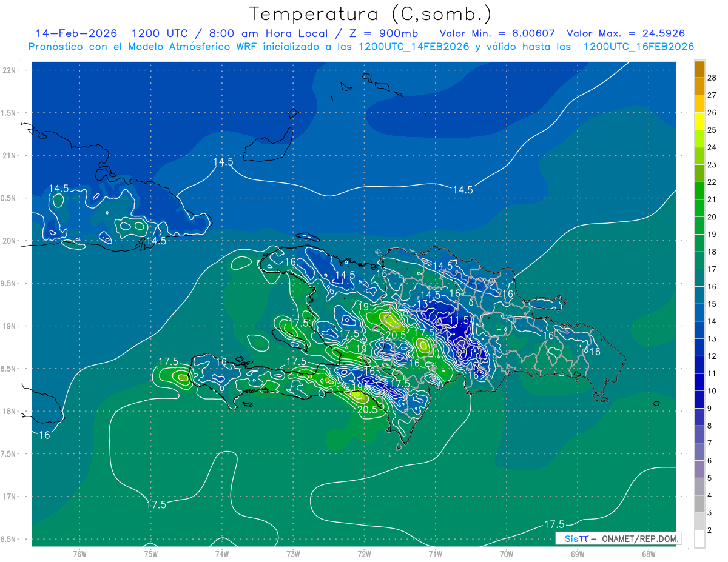This screenshot has height=562, width=728.
Task: Click the '28' value on the colorbar
Action: (x=712, y=78)
